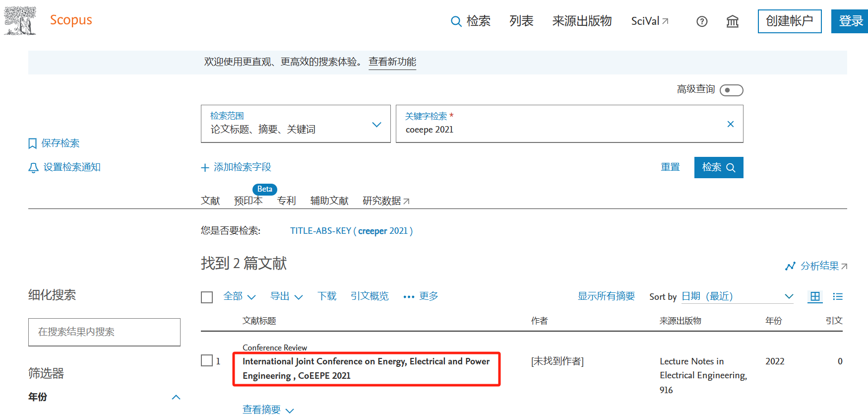Click the bookmark icon for 保存检索
The width and height of the screenshot is (868, 416).
33,143
